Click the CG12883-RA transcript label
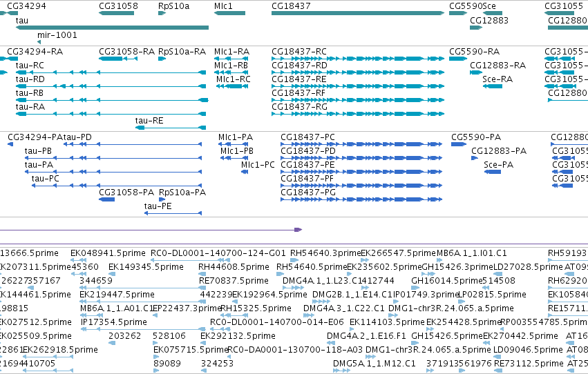Viewport: 588px width, 374px height. (x=497, y=65)
